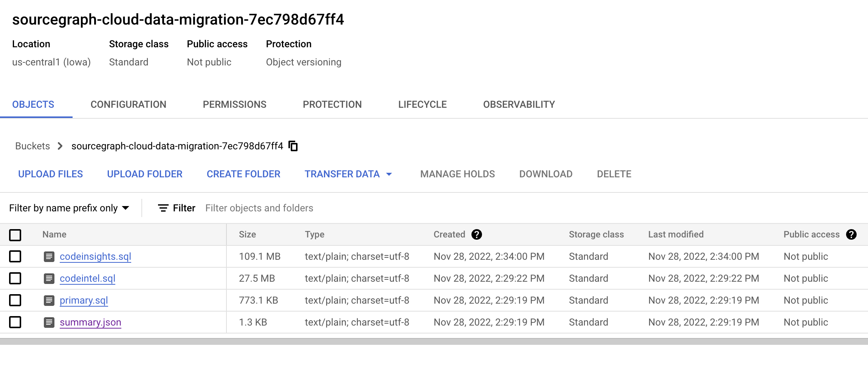
Task: Click the Download button
Action: (x=546, y=174)
